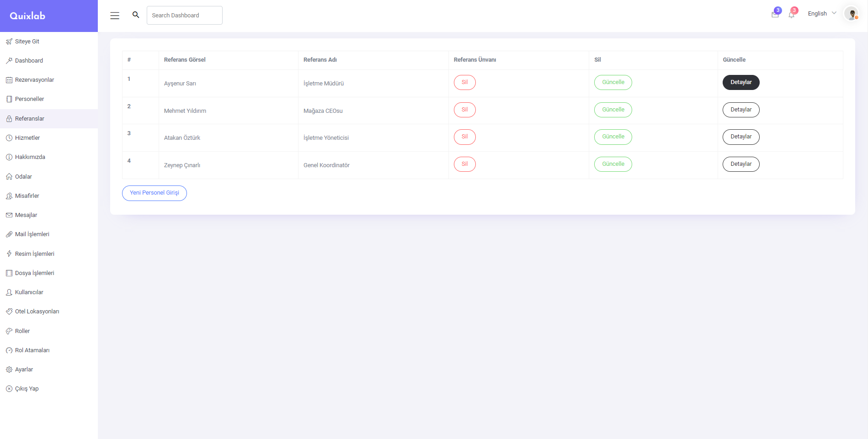The image size is (868, 439).
Task: Click the Referanslar lock icon
Action: 9,119
